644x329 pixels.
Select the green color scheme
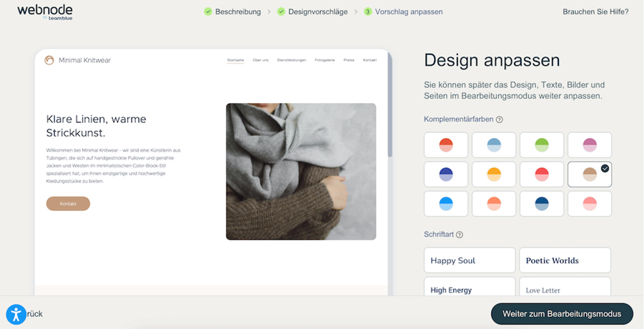click(542, 145)
